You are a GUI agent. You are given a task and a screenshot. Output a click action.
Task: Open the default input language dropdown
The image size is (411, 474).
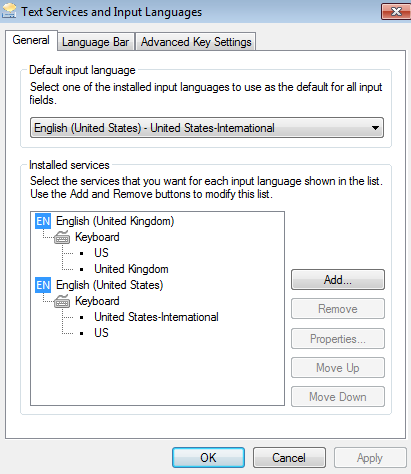[x=207, y=128]
